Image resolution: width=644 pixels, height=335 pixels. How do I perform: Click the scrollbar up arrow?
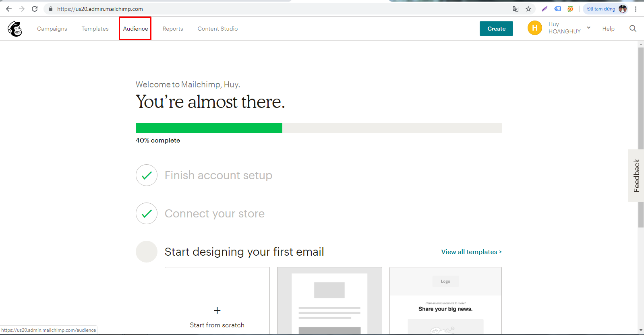(x=641, y=44)
